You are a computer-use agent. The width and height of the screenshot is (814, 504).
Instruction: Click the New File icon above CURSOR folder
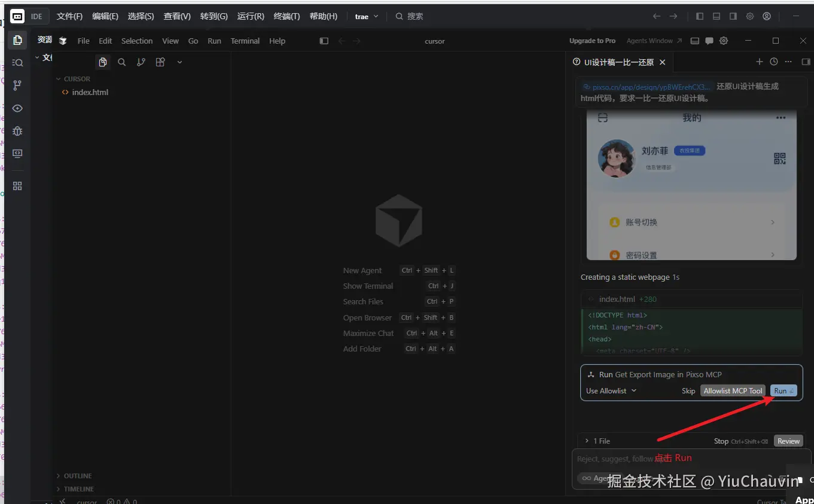click(103, 62)
